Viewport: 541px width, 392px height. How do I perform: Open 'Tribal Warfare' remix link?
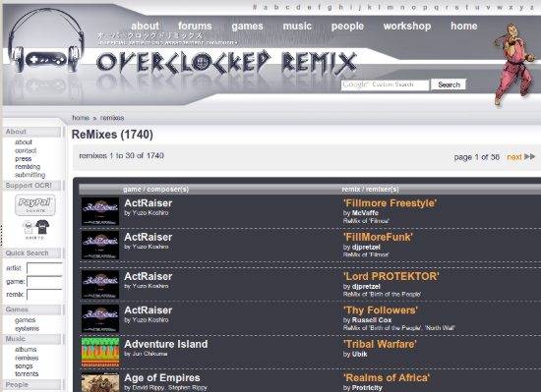[380, 344]
